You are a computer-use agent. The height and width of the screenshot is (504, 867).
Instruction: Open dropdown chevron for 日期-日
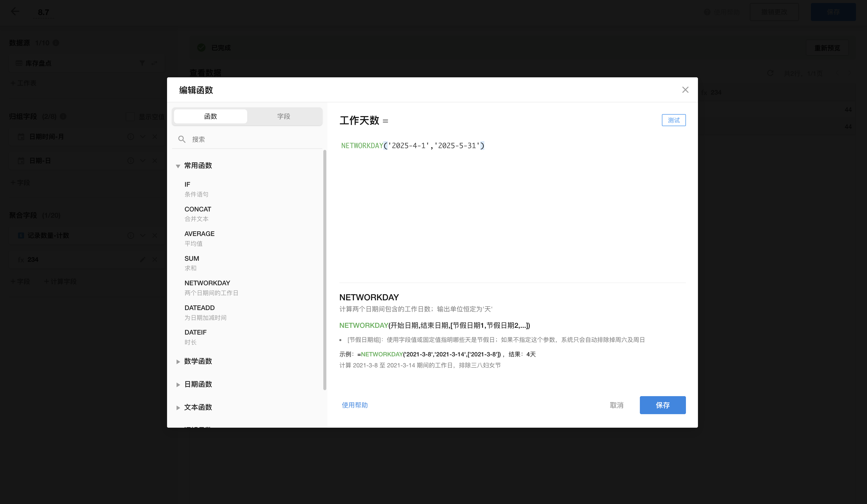[x=143, y=161]
